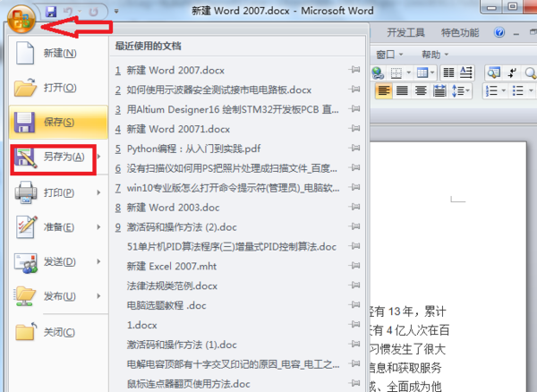Click the Show/Hide formatting marks arrow icon
The height and width of the screenshot is (392, 537).
(512, 72)
